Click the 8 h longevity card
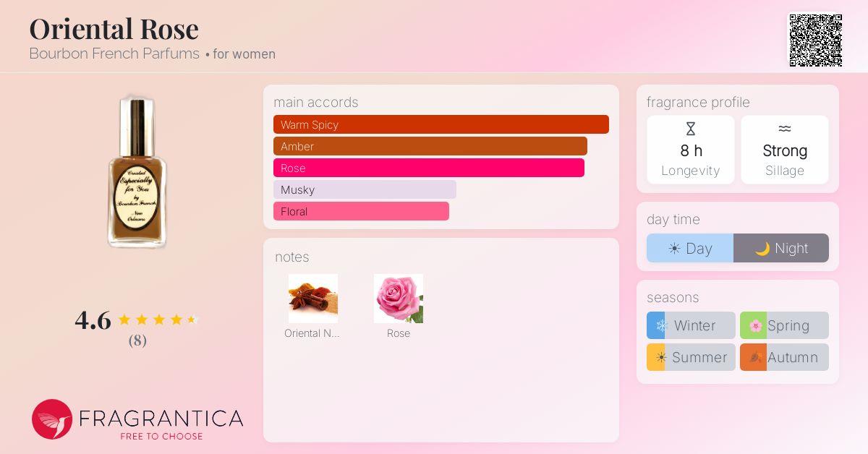Viewport: 868px width, 454px height. point(691,150)
